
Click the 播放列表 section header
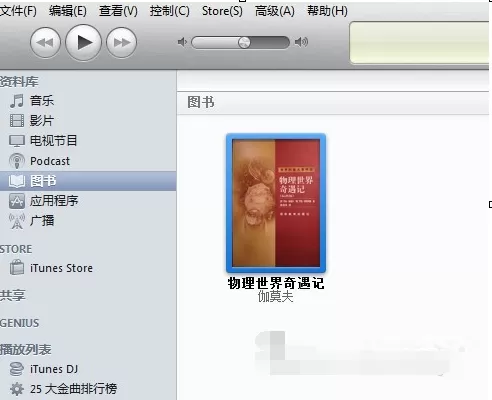tap(26, 349)
